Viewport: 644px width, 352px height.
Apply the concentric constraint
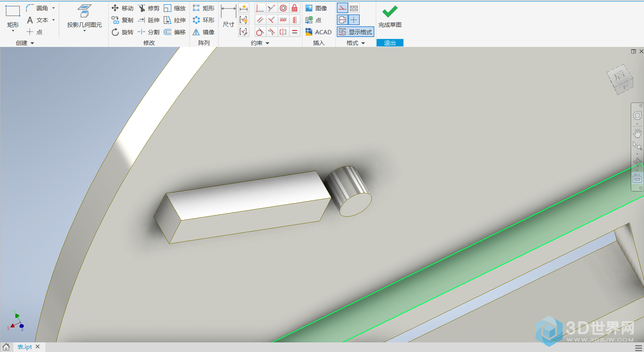click(x=283, y=8)
